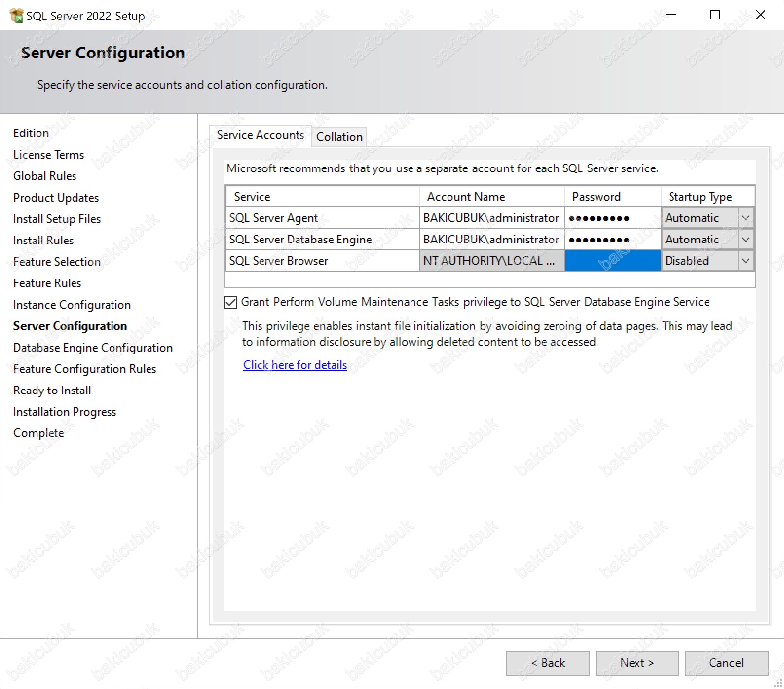Image resolution: width=784 pixels, height=689 pixels.
Task: Maximize the SQL Server 2022 Setup window
Action: 715,15
